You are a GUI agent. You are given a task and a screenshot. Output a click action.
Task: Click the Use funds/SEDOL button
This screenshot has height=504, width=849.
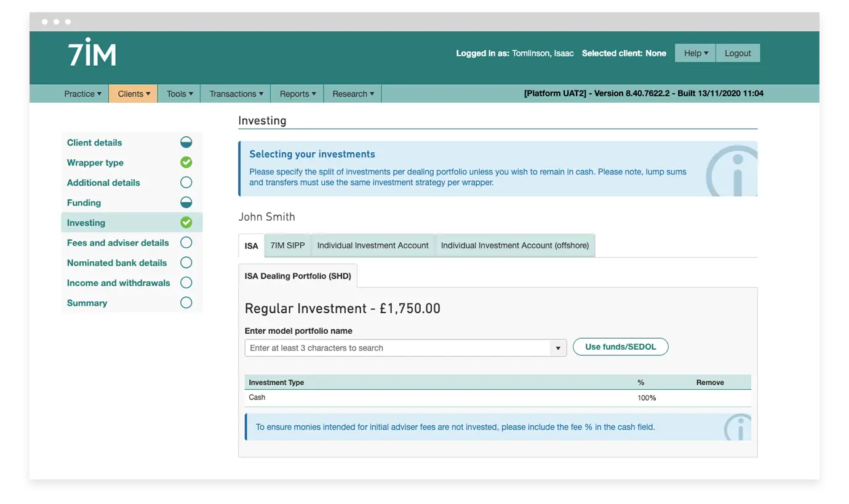click(x=620, y=347)
